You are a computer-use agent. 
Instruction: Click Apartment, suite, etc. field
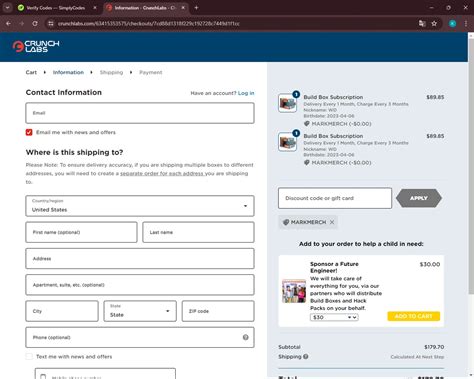140,285
